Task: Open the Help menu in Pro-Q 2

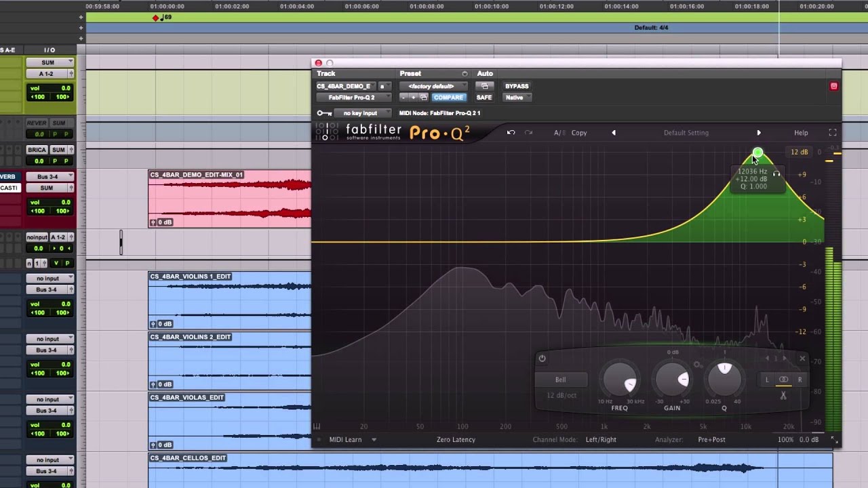Action: click(801, 133)
